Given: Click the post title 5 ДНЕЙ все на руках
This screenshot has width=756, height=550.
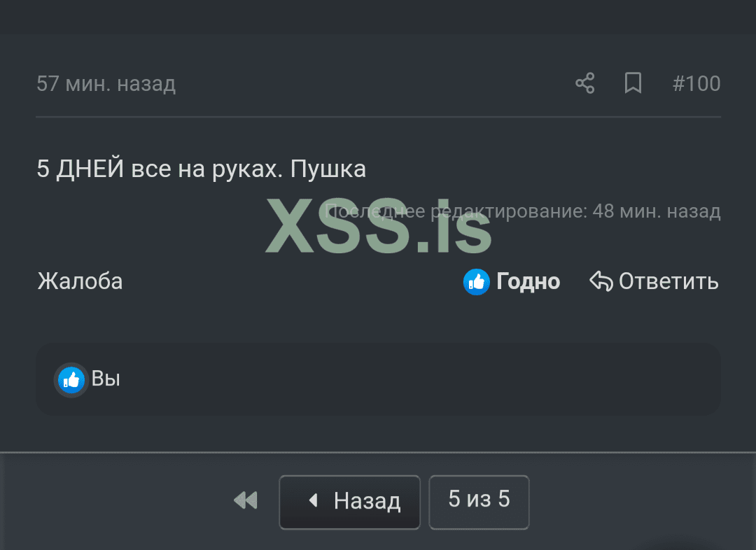Looking at the screenshot, I should pyautogui.click(x=202, y=168).
